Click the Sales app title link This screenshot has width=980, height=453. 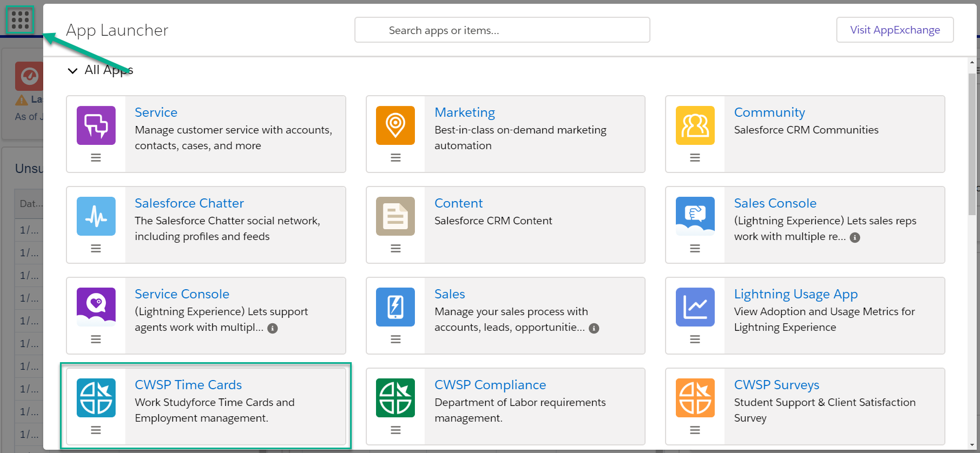(x=449, y=294)
